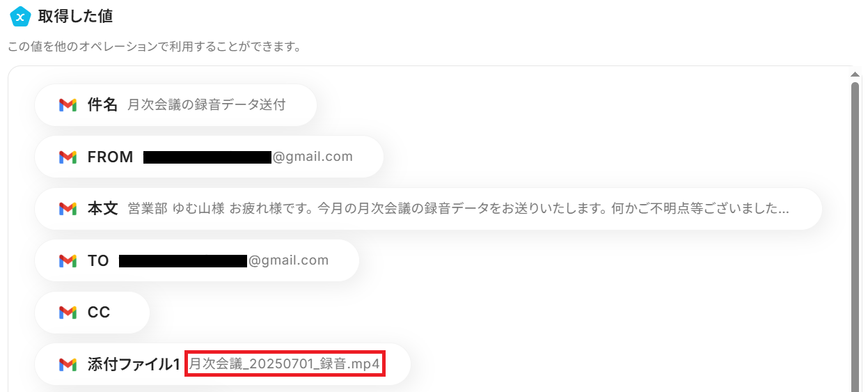Pick the FROM @gmail.com address value
868x392 pixels.
(248, 157)
